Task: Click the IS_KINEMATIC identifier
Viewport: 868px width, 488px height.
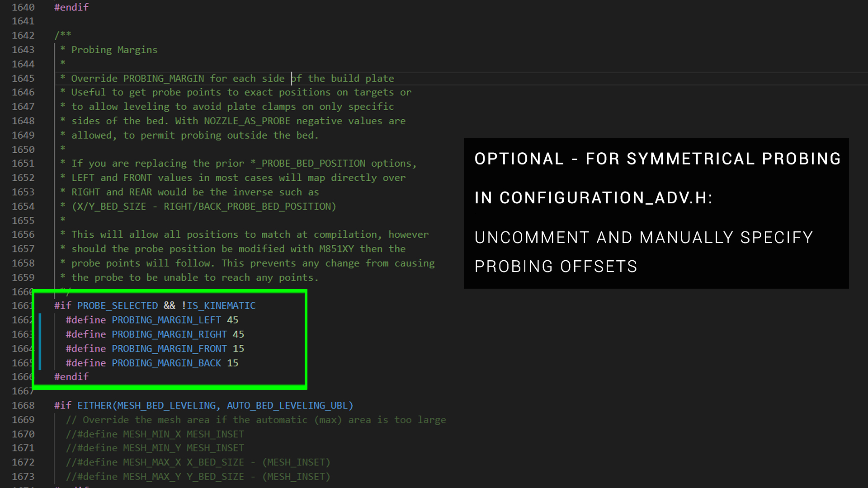Action: pos(221,306)
